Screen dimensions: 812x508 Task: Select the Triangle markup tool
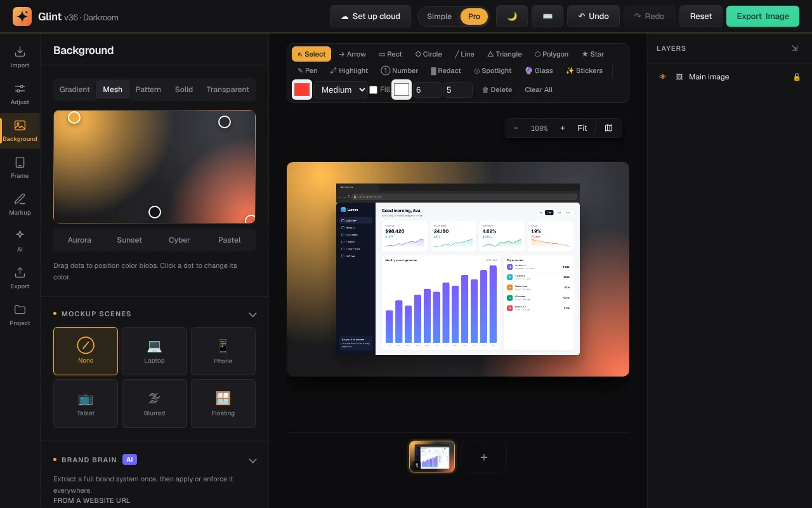[x=504, y=54]
